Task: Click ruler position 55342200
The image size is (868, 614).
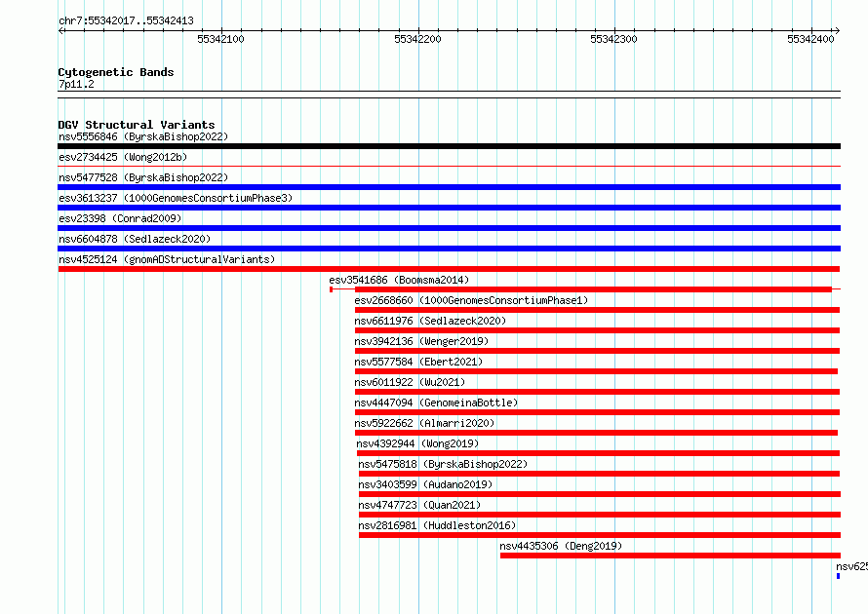Action: [x=418, y=39]
